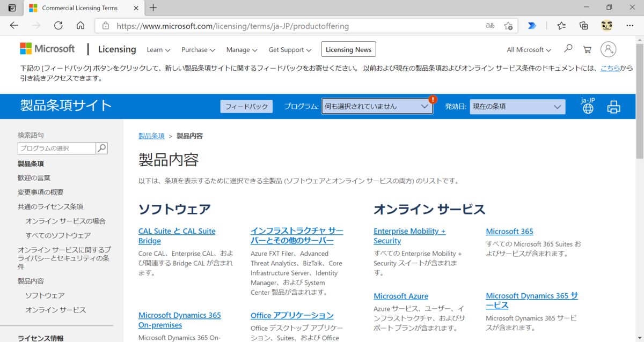Screen dimensions: 644x342
Task: Open the tab actions menu icon
Action: point(12,8)
